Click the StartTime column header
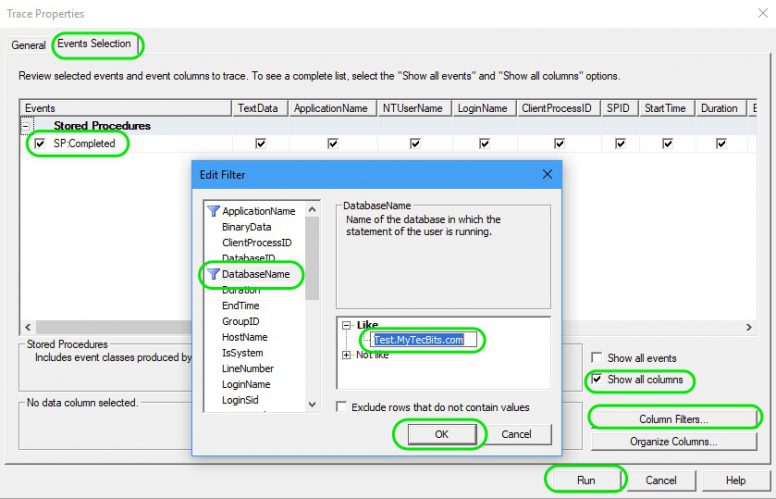776x499 pixels. (x=667, y=108)
